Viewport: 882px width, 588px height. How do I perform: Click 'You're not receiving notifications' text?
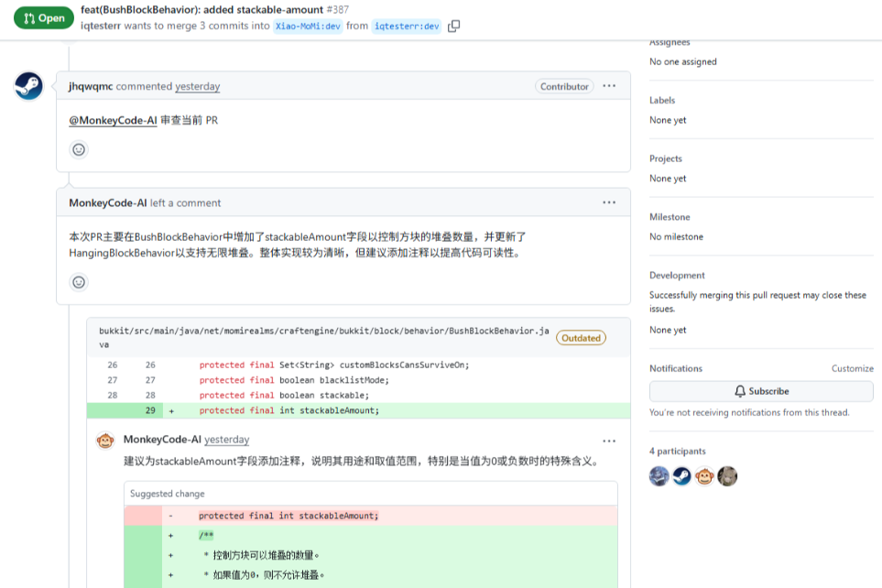coord(749,412)
